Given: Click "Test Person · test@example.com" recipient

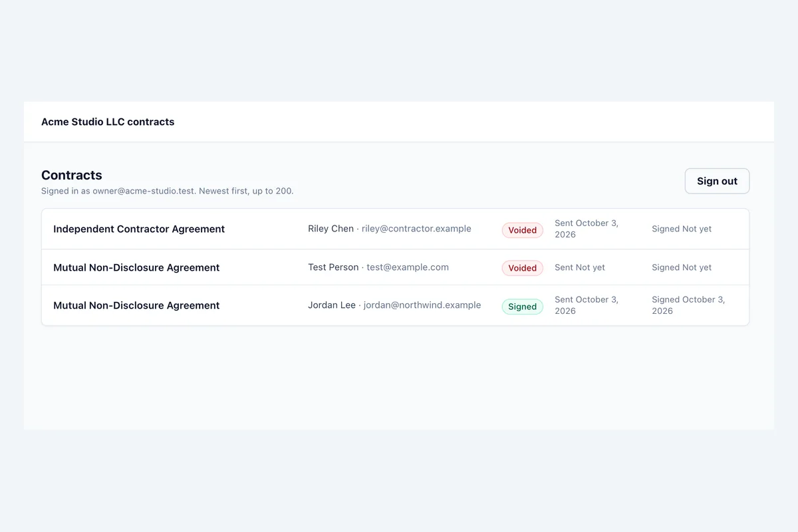Looking at the screenshot, I should 378,267.
